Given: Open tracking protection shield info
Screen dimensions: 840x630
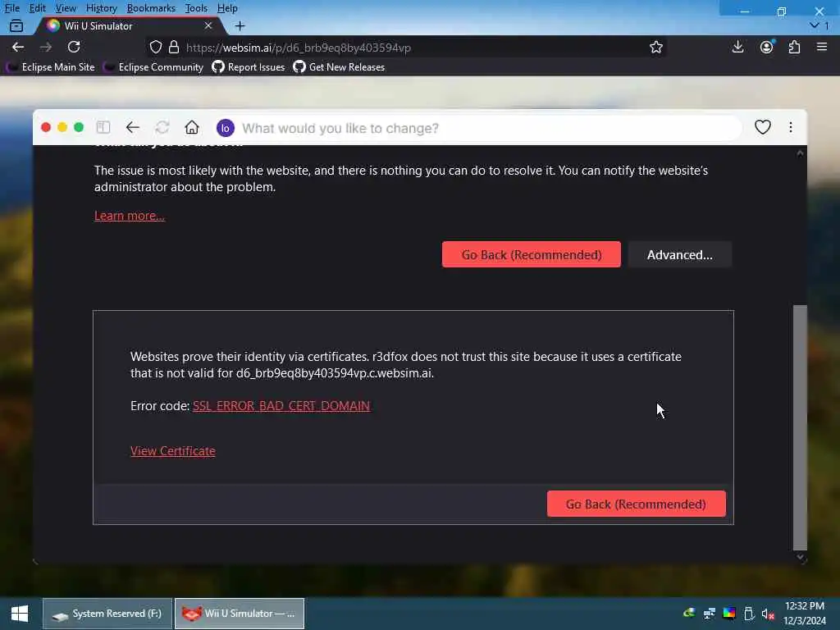Looking at the screenshot, I should tap(155, 47).
